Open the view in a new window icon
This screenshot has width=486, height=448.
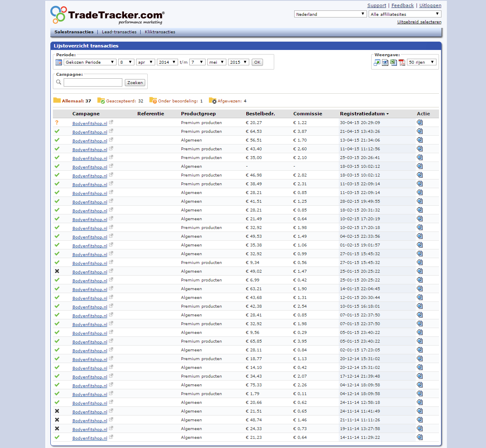tap(377, 62)
